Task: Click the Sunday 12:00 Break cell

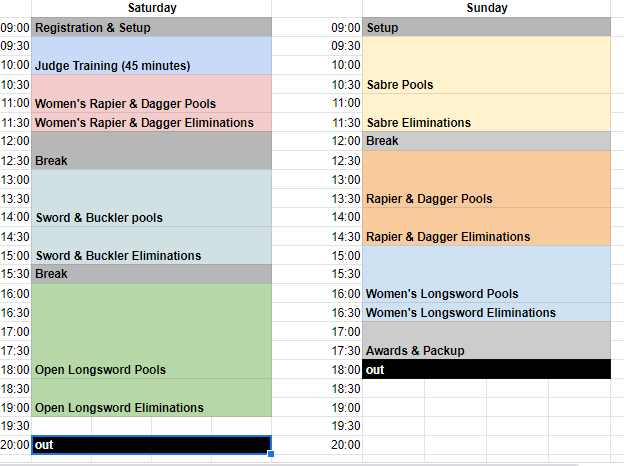Action: (x=486, y=141)
